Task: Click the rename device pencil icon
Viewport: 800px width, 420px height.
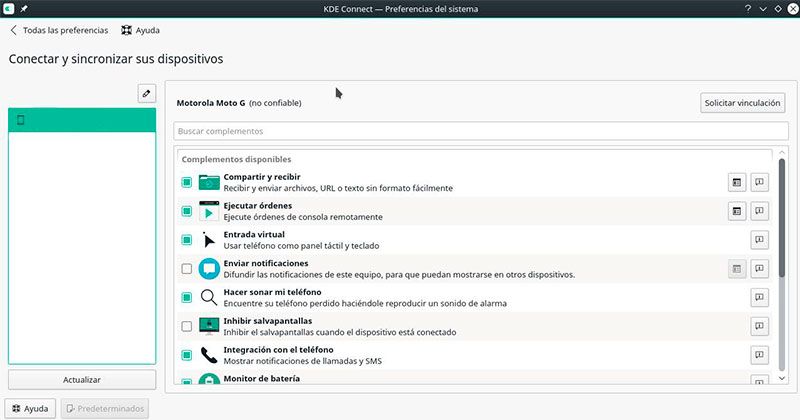Action: tap(146, 94)
